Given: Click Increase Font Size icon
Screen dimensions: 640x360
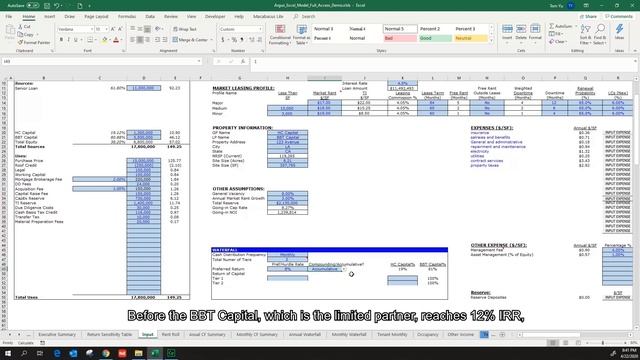Looking at the screenshot, I should click(x=113, y=29).
